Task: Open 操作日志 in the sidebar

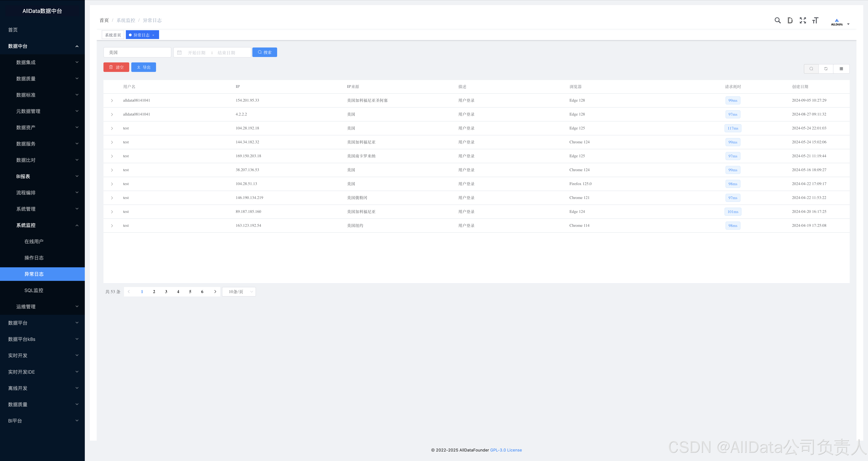Action: (x=34, y=258)
